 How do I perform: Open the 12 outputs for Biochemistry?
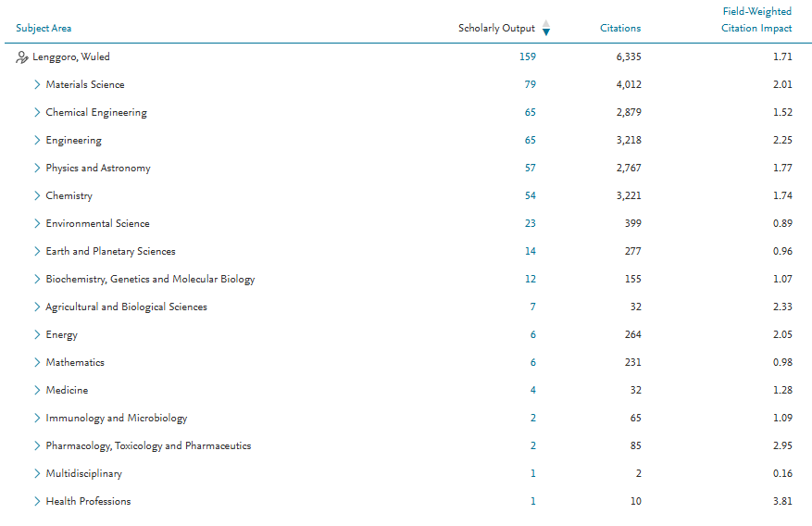pyautogui.click(x=530, y=280)
